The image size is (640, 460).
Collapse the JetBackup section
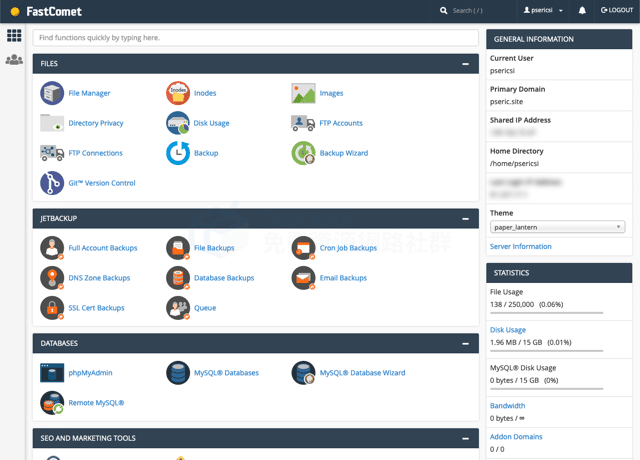pyautogui.click(x=465, y=219)
